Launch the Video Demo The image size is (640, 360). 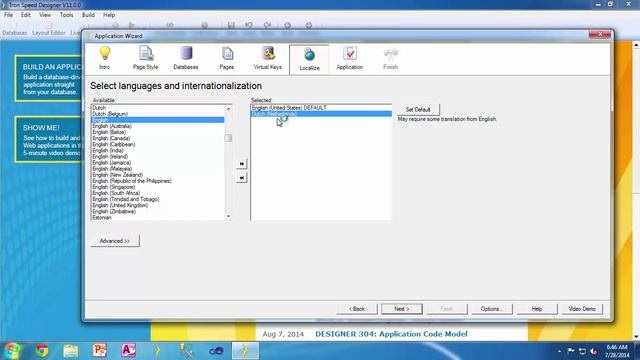[582, 309]
